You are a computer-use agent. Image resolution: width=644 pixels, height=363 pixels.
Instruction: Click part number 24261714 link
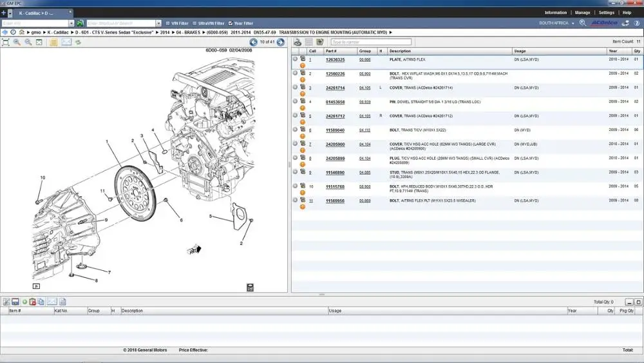click(335, 88)
